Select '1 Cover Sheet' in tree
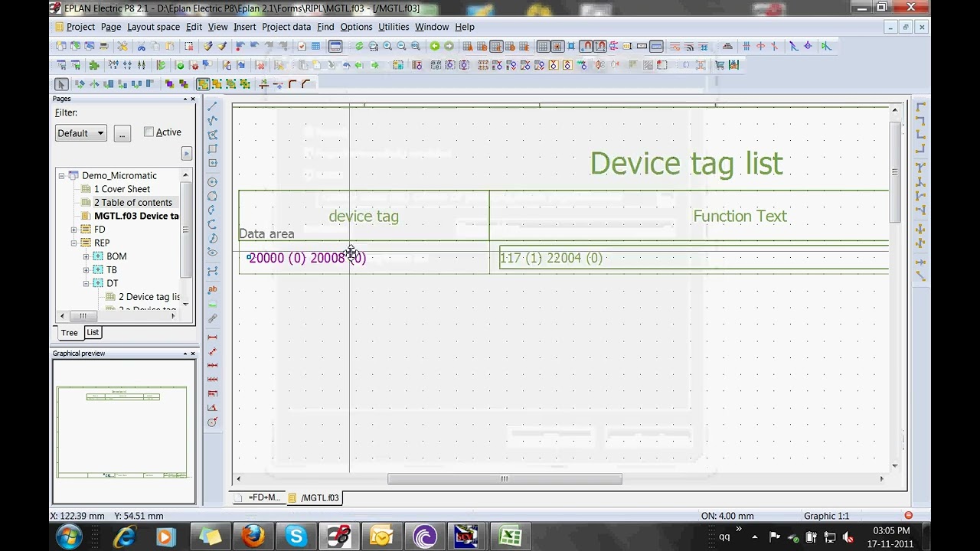 click(122, 189)
